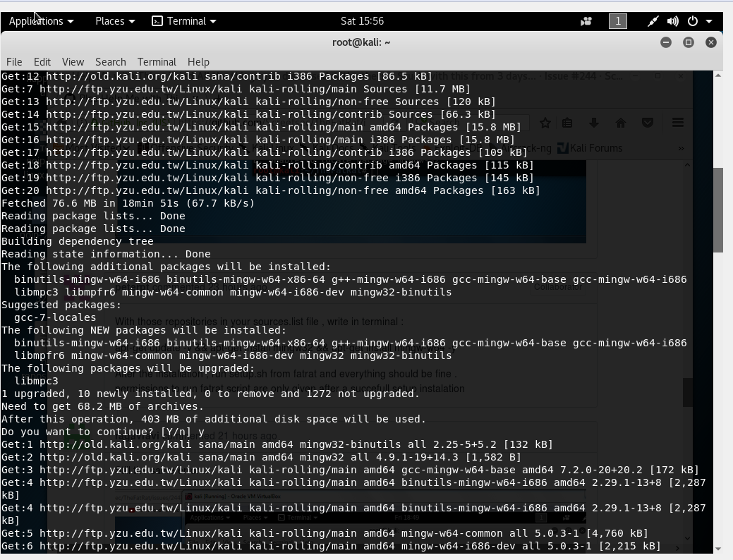Click the power button icon in the tray
This screenshot has width=733, height=560.
click(x=691, y=21)
